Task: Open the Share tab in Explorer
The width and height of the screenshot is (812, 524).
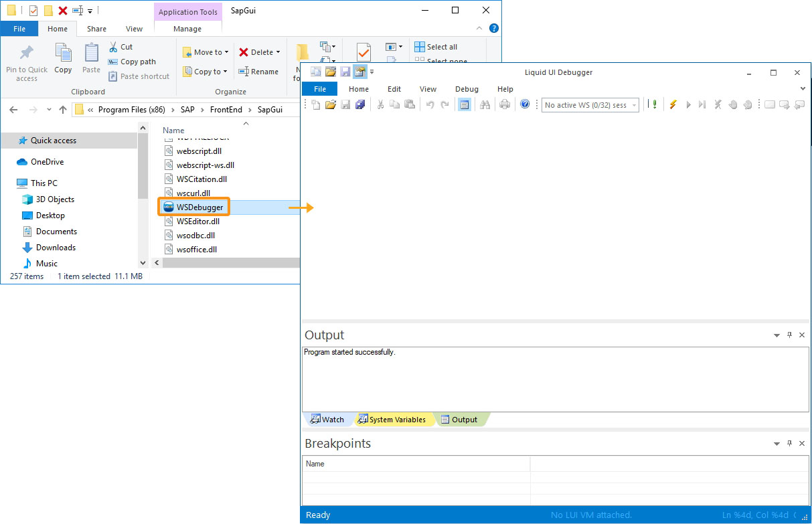Action: click(96, 29)
